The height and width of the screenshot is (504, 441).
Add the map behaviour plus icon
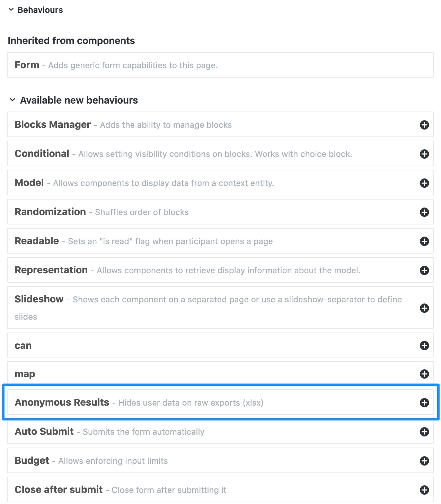[424, 374]
